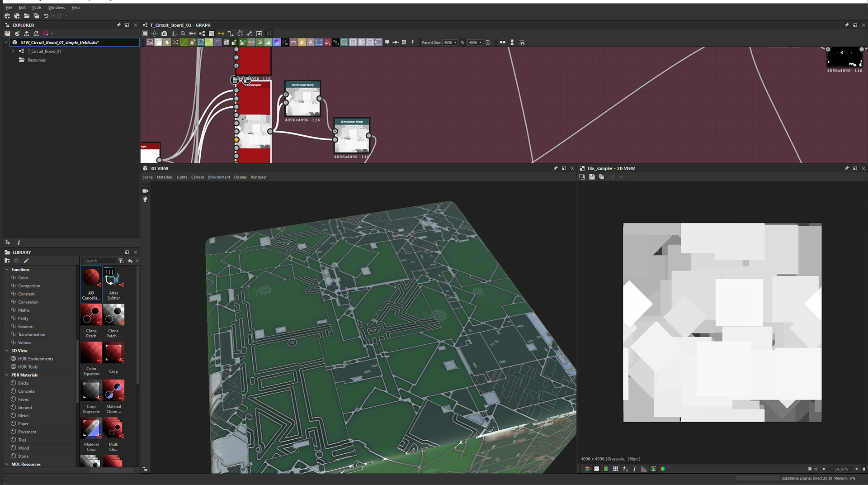
Task: Save the 2D view image with floppy icon
Action: point(592,177)
